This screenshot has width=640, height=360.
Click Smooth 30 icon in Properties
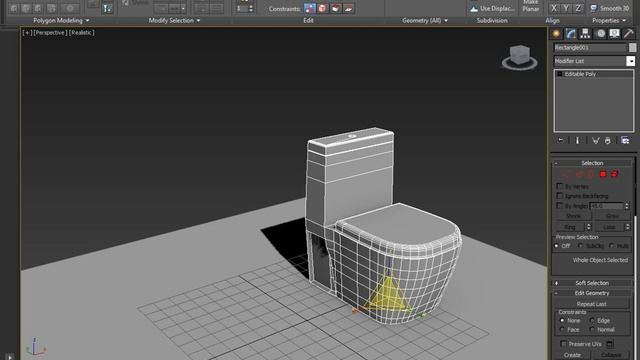594,8
